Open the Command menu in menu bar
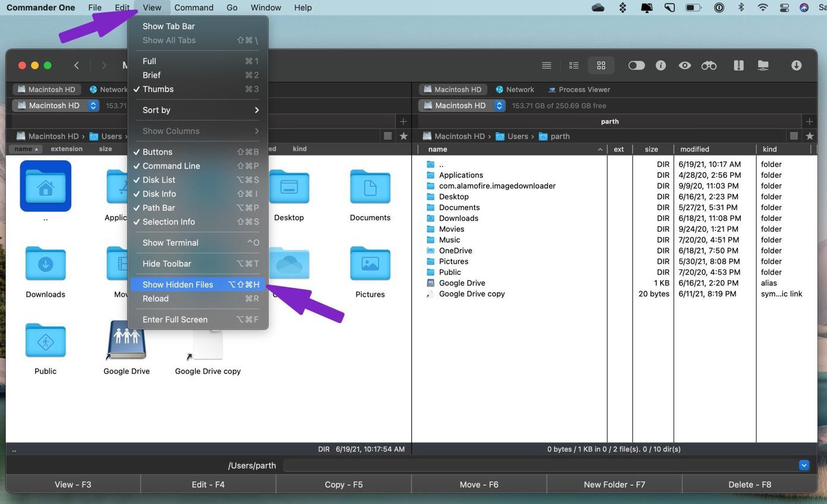This screenshot has height=504, width=827. click(x=194, y=8)
